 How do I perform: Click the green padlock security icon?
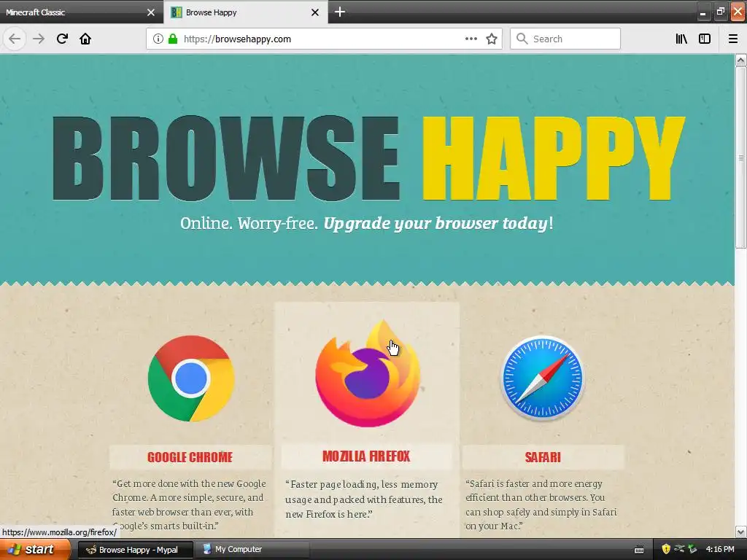173,39
